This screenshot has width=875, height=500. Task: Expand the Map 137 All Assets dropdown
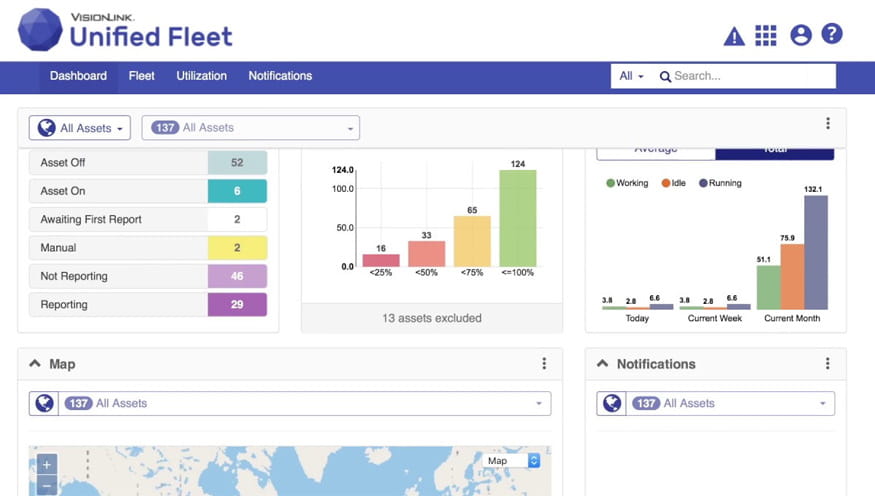pos(305,403)
